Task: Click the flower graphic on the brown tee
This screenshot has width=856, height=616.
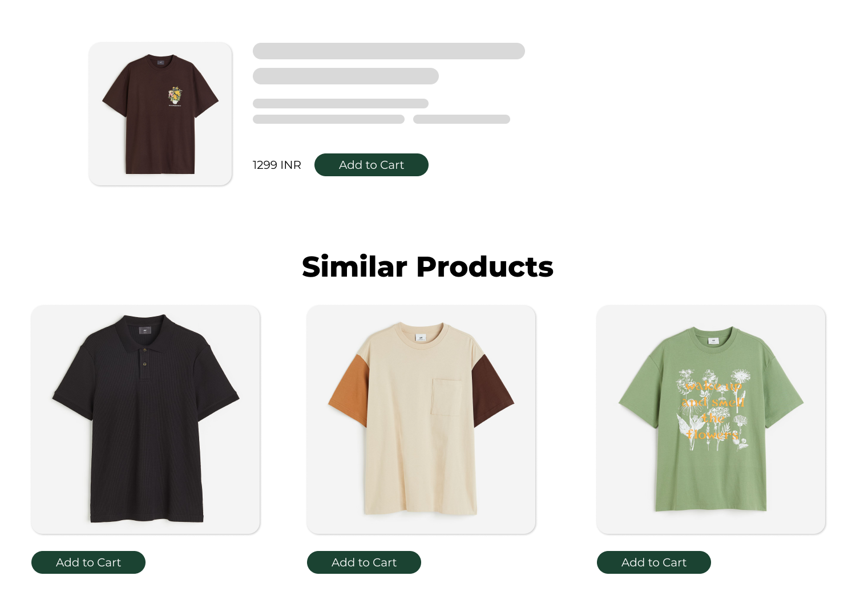Action: pyautogui.click(x=175, y=96)
